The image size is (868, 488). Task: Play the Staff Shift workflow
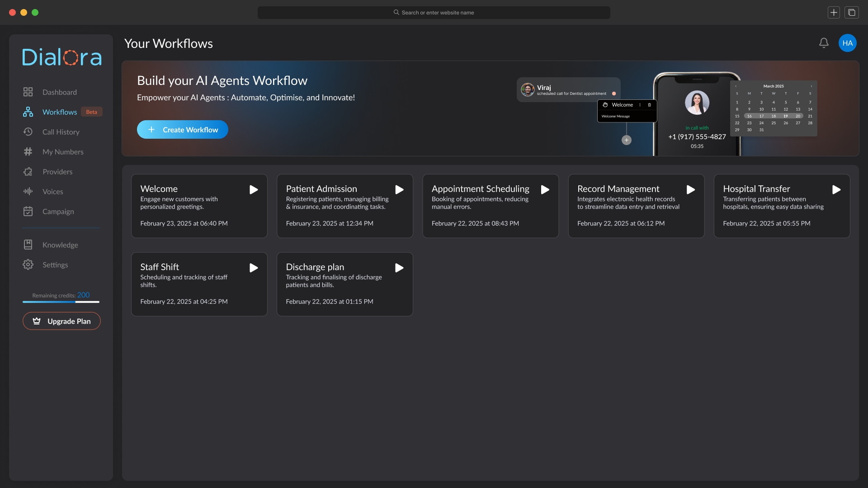click(254, 268)
